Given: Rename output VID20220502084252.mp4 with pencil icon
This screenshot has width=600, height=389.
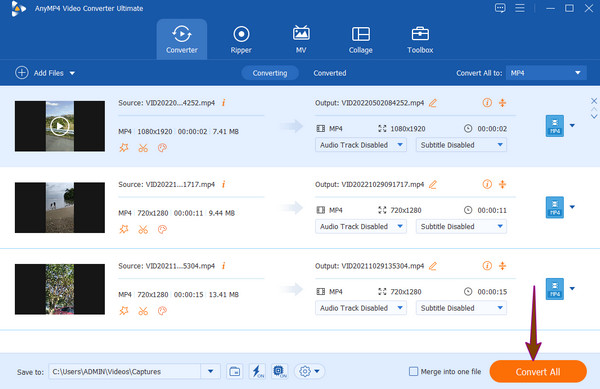Looking at the screenshot, I should coord(433,103).
